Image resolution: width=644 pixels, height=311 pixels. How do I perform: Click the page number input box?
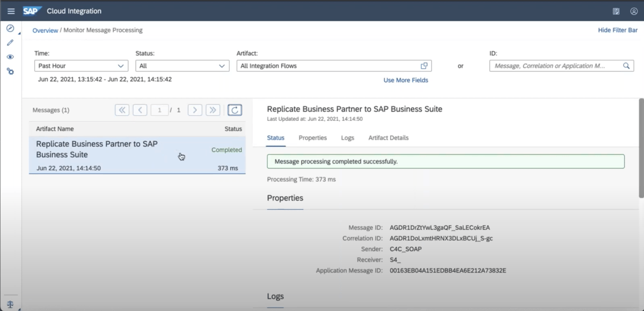click(159, 110)
